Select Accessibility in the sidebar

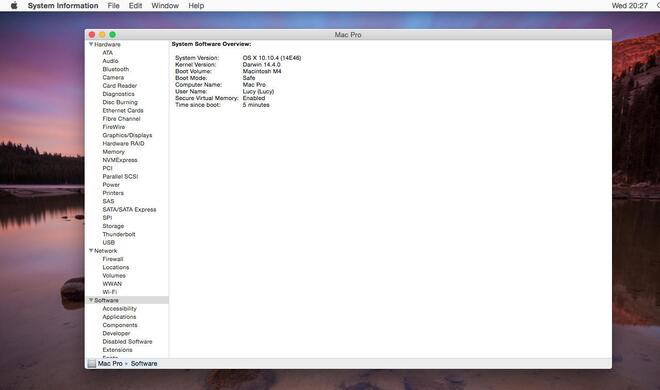tap(120, 308)
